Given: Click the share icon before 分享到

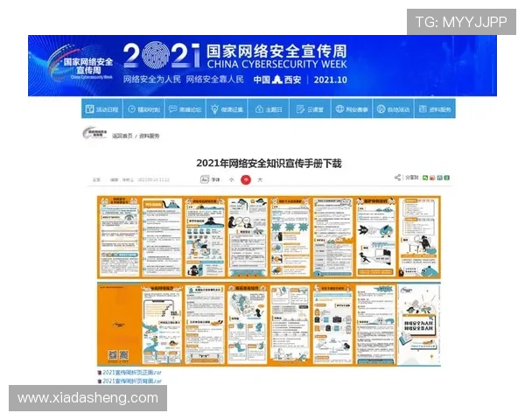Looking at the screenshot, I should pyautogui.click(x=397, y=178).
